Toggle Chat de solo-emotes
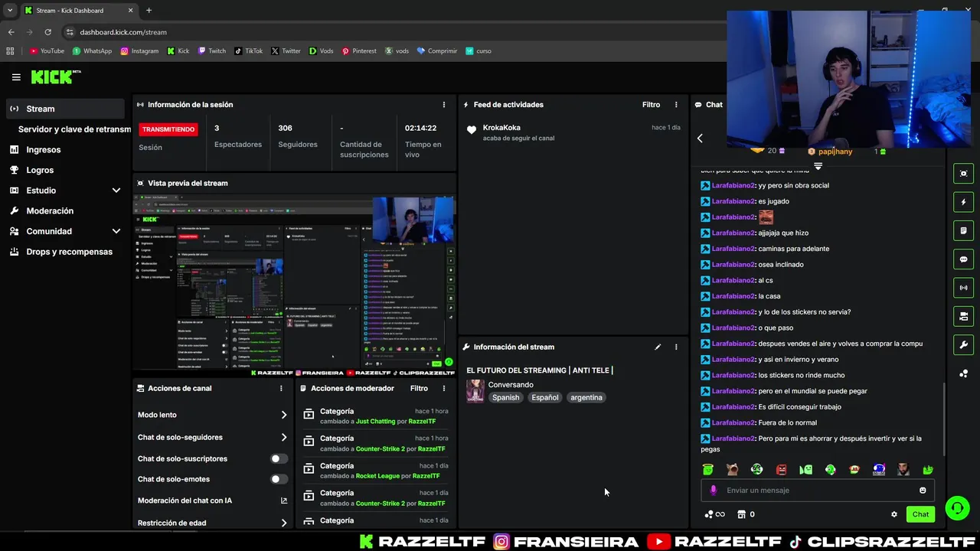This screenshot has height=551, width=980. 279,479
